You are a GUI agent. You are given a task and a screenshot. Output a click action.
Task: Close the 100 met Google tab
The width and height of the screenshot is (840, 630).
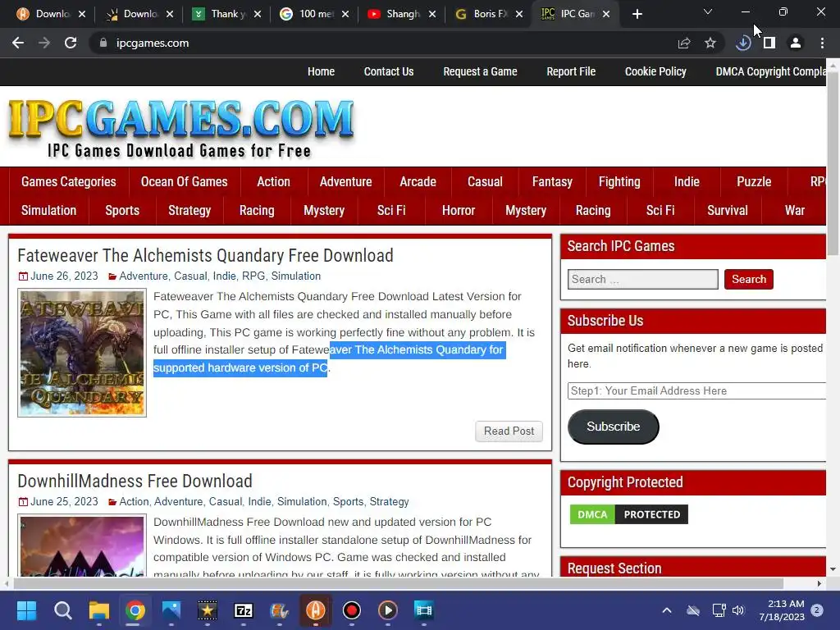345,14
